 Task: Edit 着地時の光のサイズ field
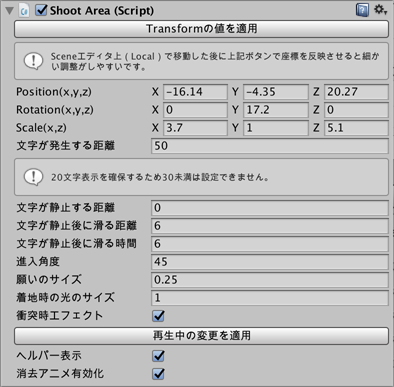(270, 298)
